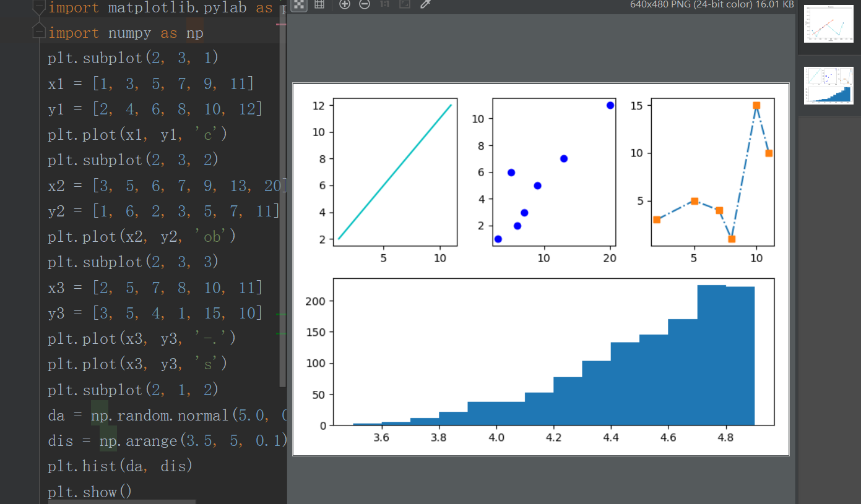Viewport: 861px width, 504px height.
Task: Click the 'da = np.random.normal' line
Action: coord(167,416)
